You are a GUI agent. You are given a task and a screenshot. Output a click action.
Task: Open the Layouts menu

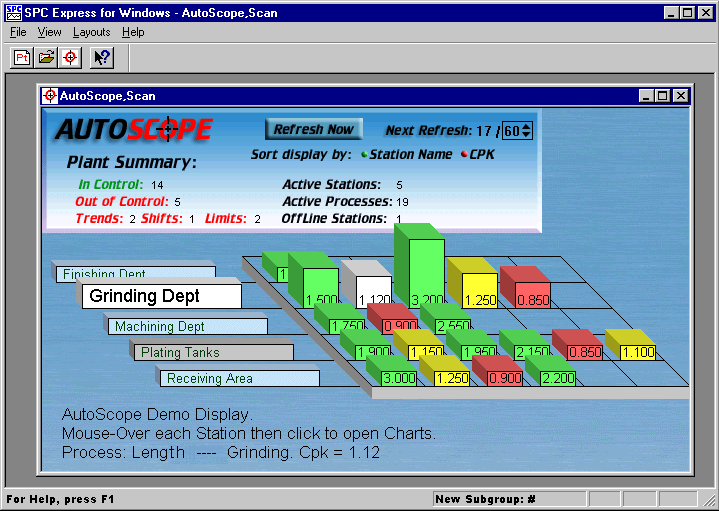pos(91,32)
